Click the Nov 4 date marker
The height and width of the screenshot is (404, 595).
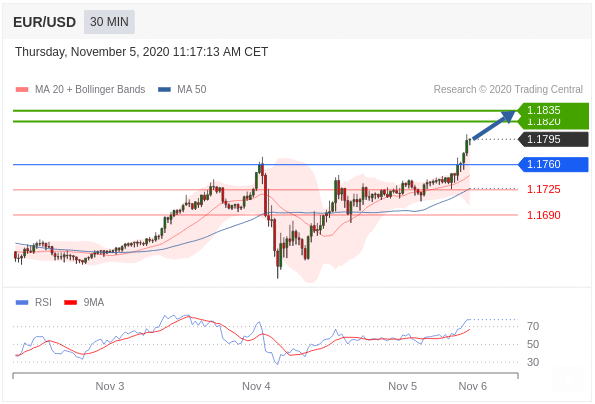point(256,386)
